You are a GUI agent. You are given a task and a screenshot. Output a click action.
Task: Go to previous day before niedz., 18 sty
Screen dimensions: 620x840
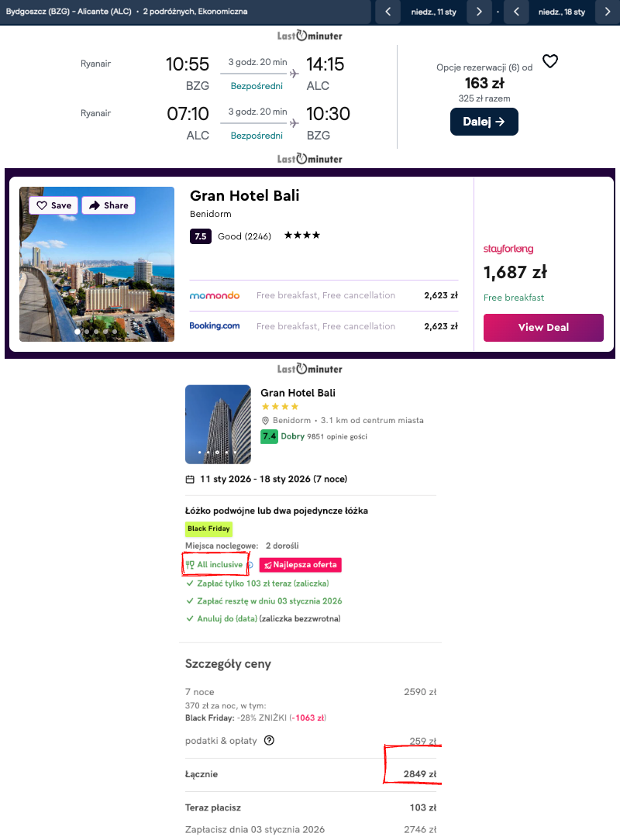point(516,12)
